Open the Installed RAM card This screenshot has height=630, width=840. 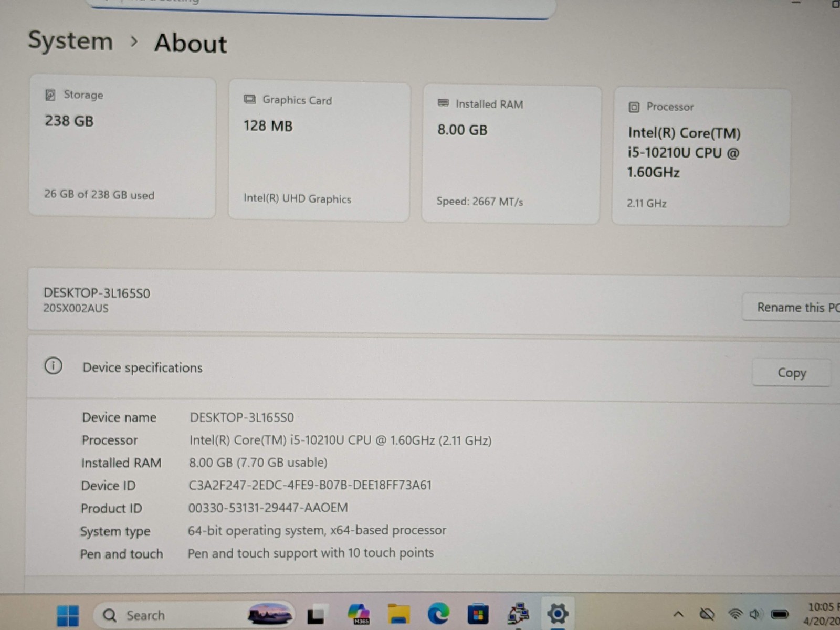[511, 154]
